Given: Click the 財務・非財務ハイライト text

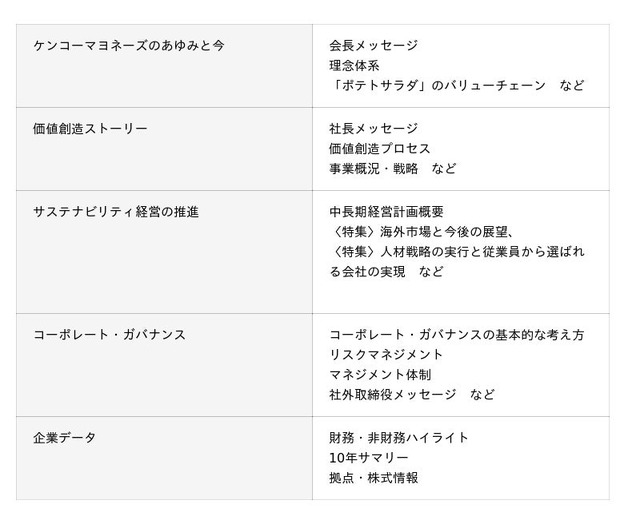Looking at the screenshot, I should click(399, 438).
